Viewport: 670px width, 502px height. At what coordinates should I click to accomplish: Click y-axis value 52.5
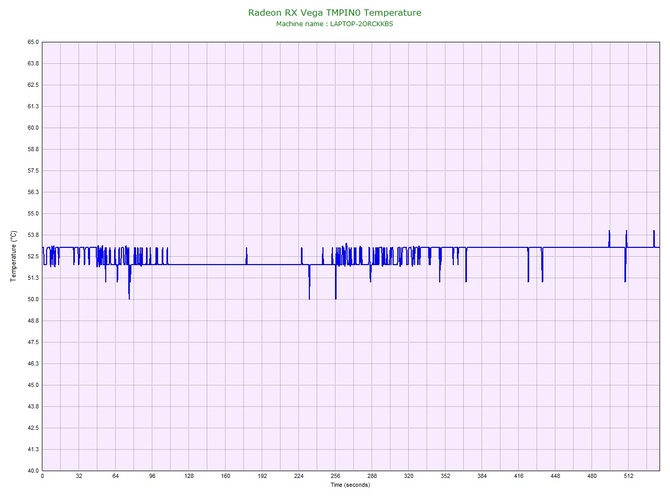(33, 256)
